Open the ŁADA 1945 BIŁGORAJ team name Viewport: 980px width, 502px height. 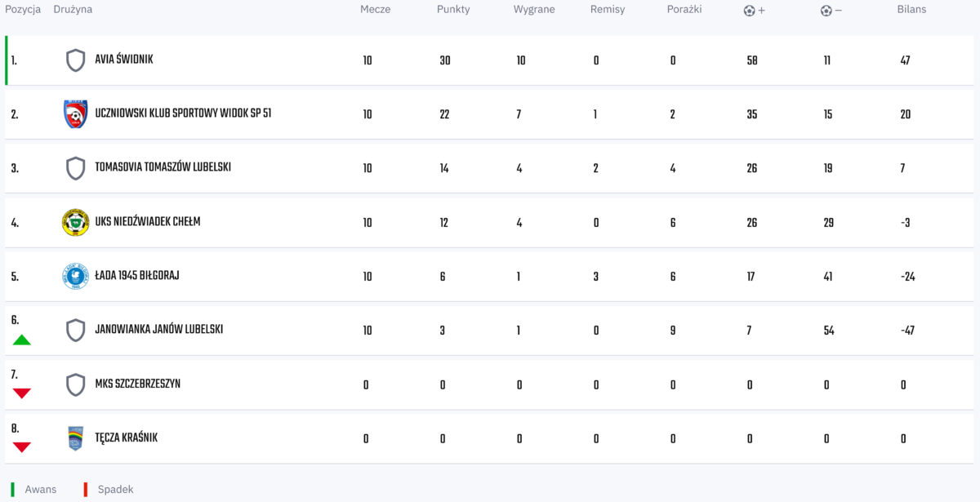pyautogui.click(x=137, y=276)
